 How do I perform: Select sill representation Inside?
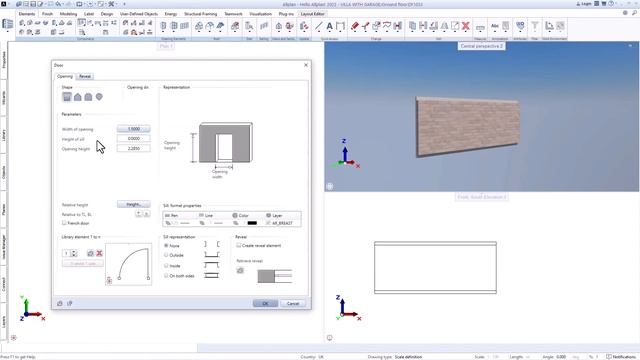click(166, 266)
